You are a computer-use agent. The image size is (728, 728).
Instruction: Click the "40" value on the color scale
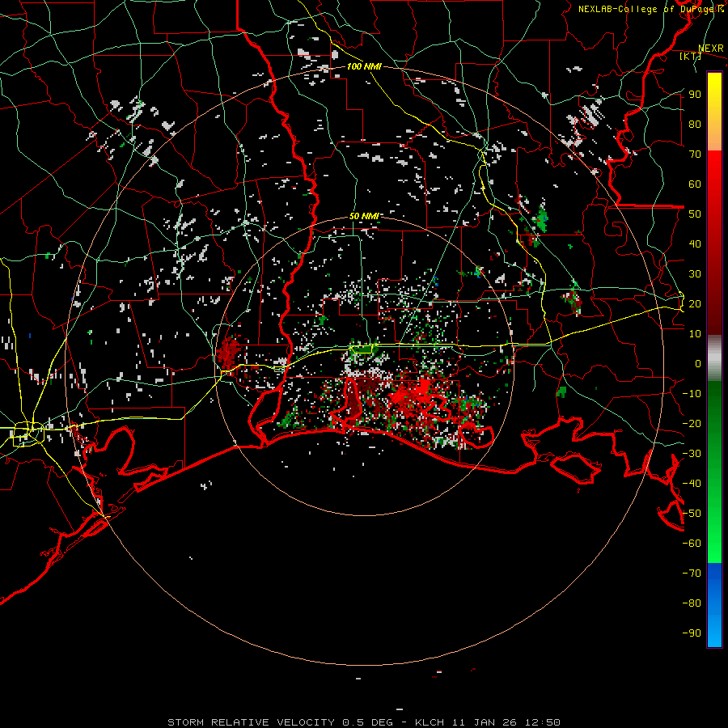[x=695, y=243]
